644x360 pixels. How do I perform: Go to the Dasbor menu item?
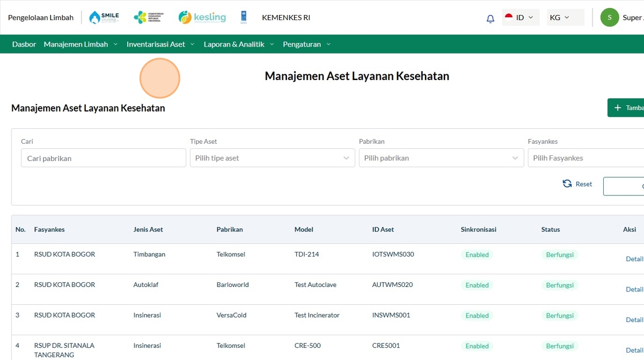pos(24,44)
